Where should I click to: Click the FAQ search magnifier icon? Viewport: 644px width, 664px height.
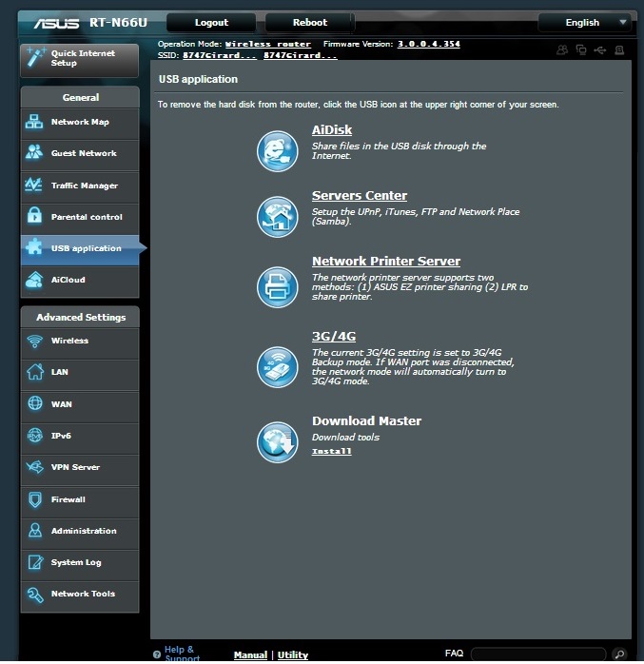(619, 654)
